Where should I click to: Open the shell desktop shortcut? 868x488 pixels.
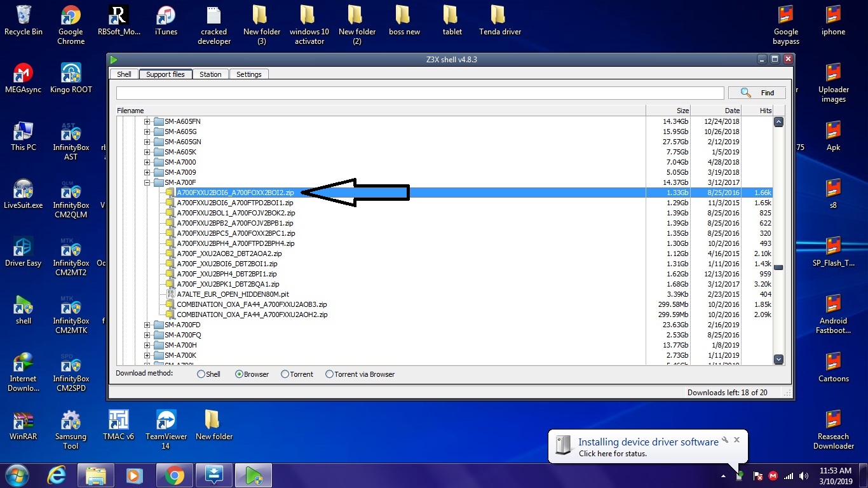pos(24,309)
